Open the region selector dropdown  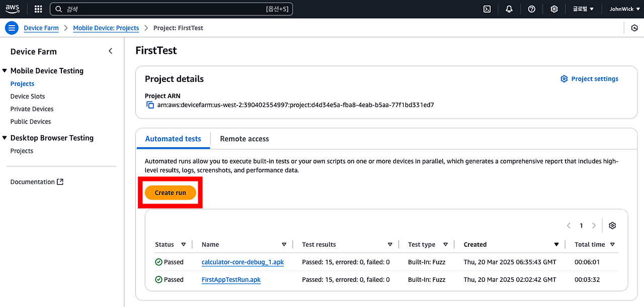[583, 9]
